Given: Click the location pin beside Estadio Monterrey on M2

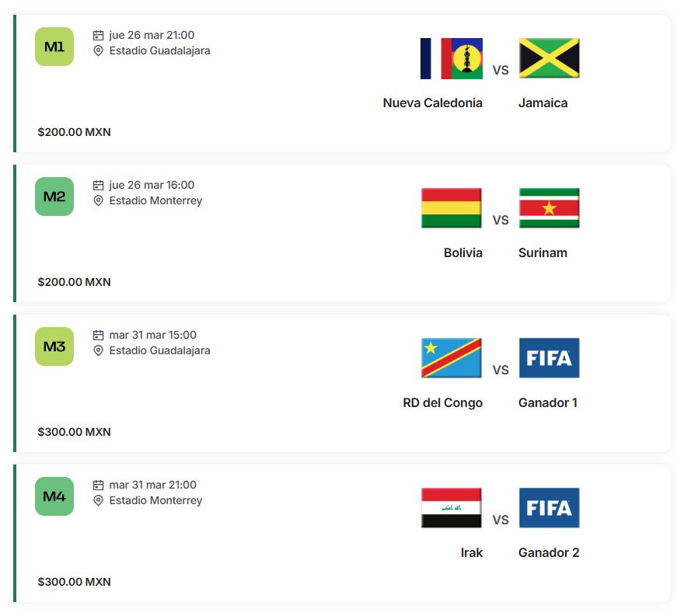Looking at the screenshot, I should click(x=97, y=200).
